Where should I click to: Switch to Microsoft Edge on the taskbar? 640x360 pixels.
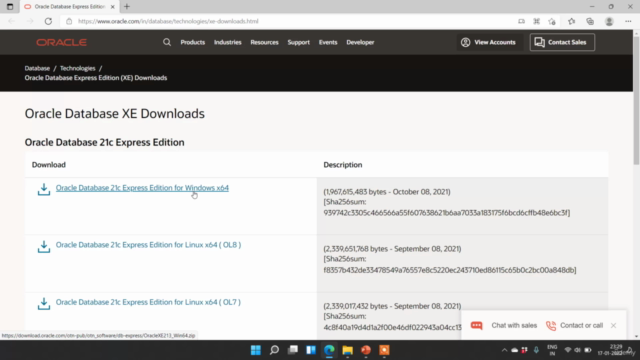[329, 350]
